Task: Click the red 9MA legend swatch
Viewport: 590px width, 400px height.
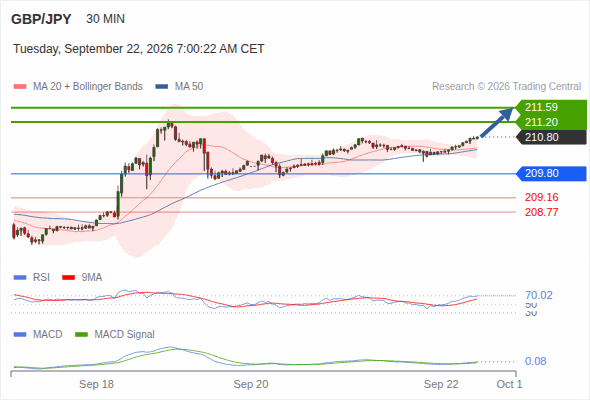Action: [x=68, y=278]
